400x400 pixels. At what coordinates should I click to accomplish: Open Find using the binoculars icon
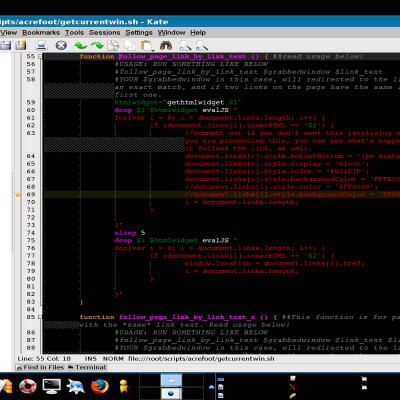coord(166,45)
